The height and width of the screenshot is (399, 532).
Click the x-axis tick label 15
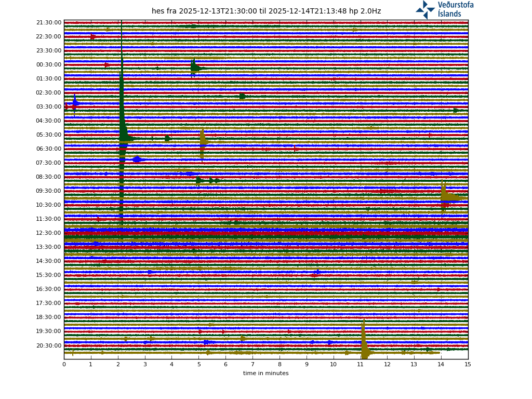(x=468, y=365)
